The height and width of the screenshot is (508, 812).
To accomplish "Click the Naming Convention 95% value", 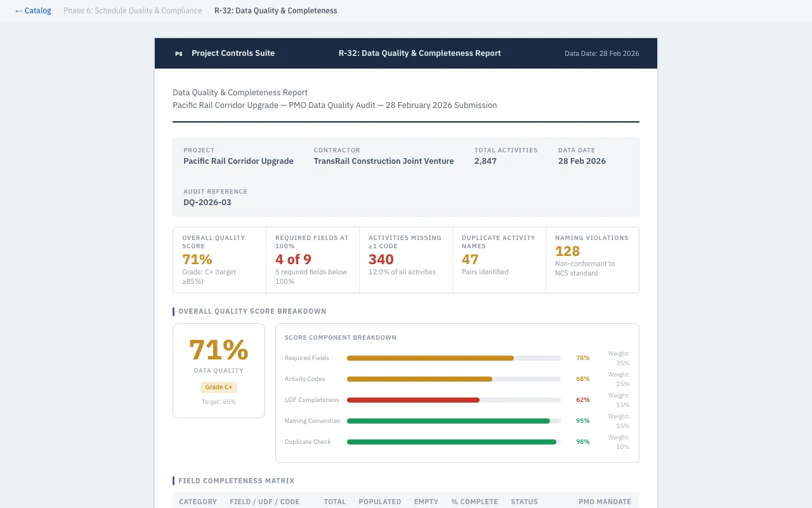I will click(x=582, y=420).
